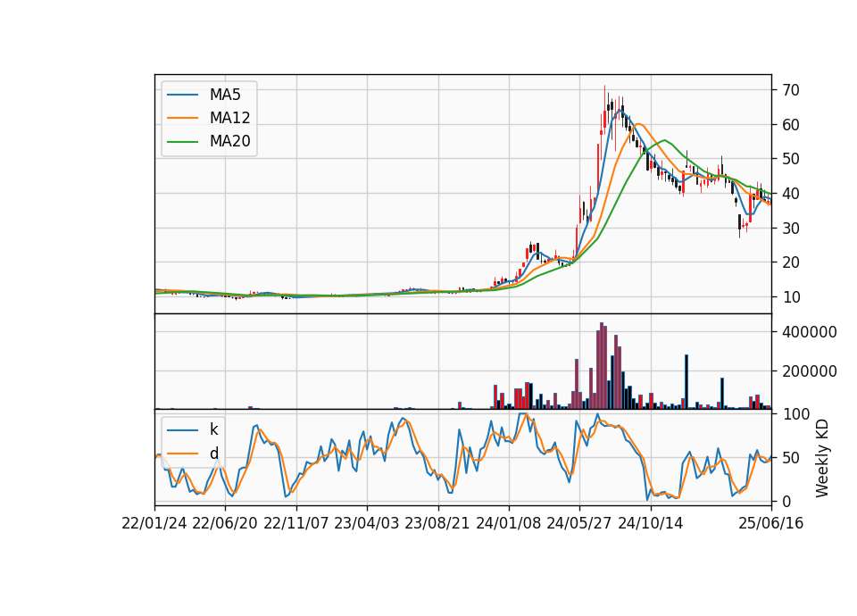Click the 70 price axis label

pos(790,90)
